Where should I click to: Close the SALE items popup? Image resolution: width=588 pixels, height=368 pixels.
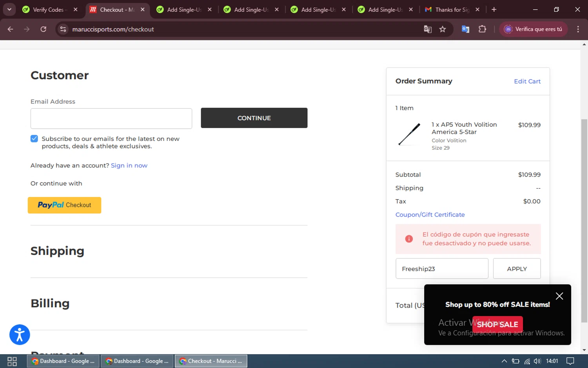[559, 296]
